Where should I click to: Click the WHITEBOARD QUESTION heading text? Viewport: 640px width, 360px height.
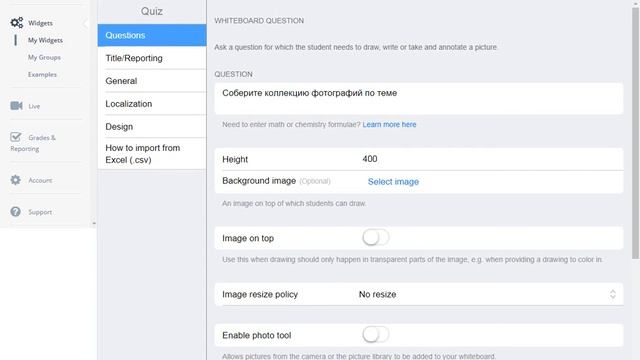pyautogui.click(x=259, y=21)
